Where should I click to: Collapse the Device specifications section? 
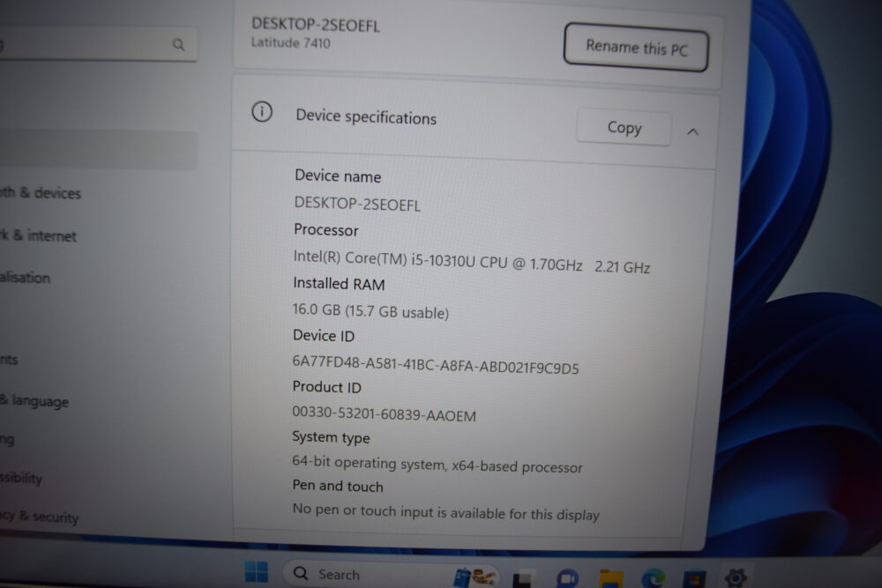tap(692, 132)
